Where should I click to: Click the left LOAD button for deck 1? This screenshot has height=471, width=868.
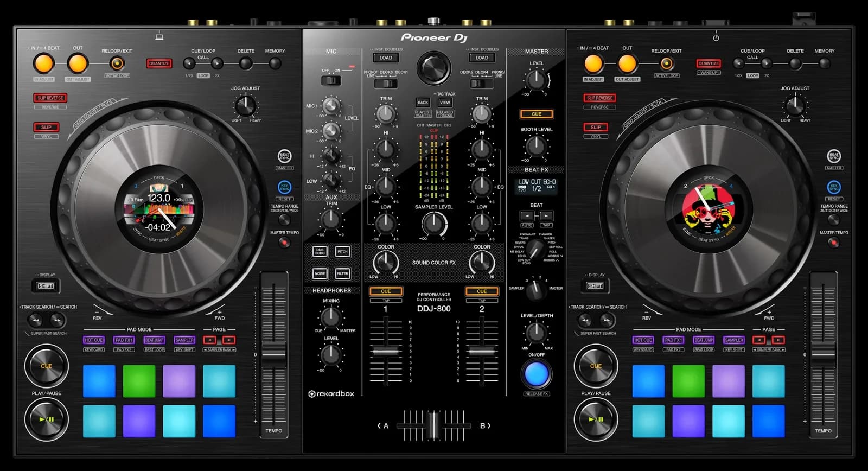tap(386, 58)
